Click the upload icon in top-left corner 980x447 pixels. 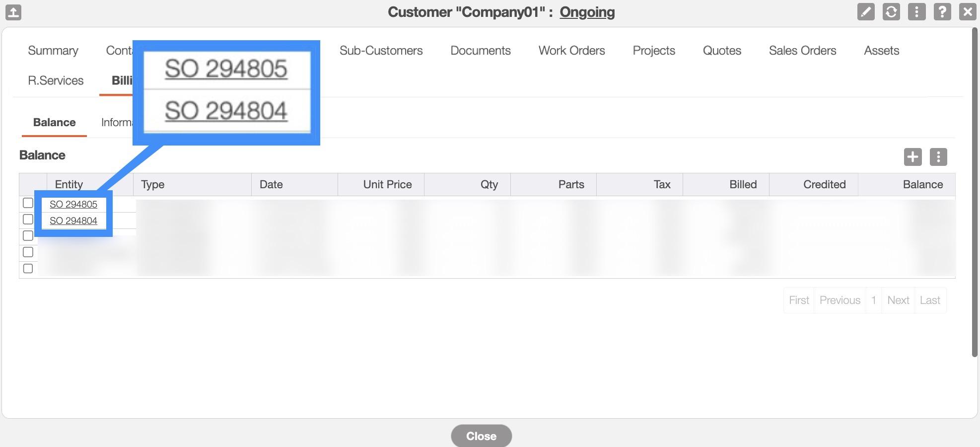point(13,12)
